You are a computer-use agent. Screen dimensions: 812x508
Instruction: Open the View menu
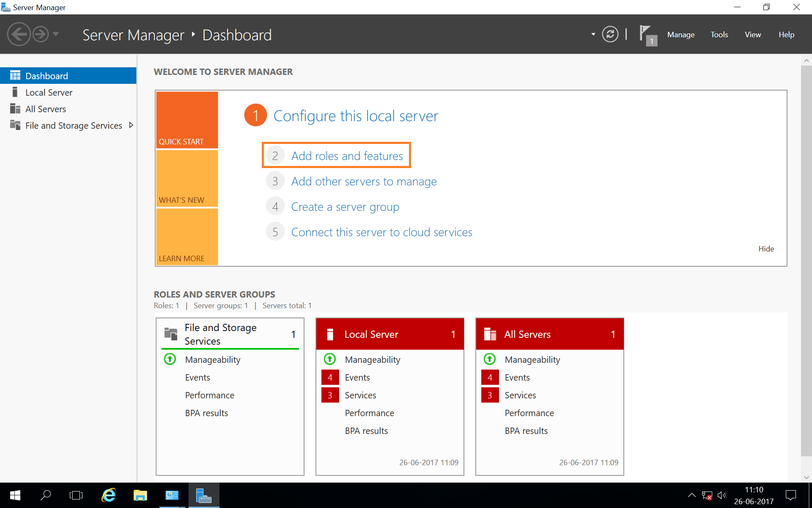coord(753,35)
